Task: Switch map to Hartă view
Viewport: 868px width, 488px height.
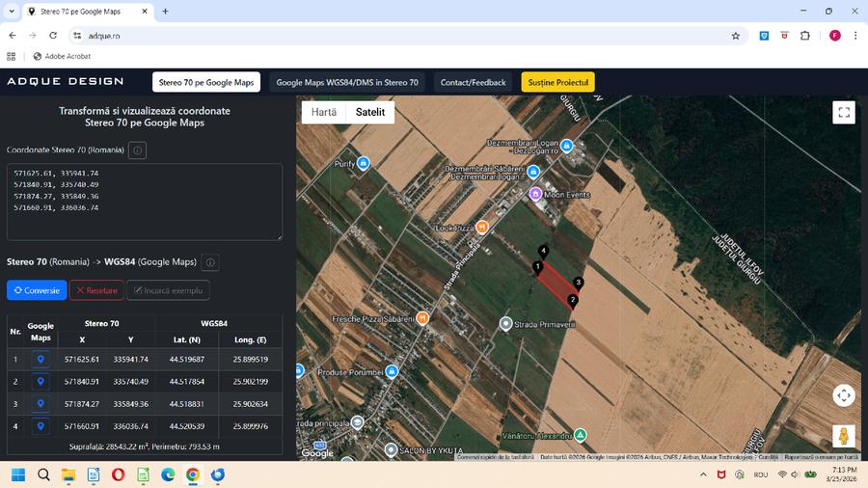Action: click(x=324, y=112)
